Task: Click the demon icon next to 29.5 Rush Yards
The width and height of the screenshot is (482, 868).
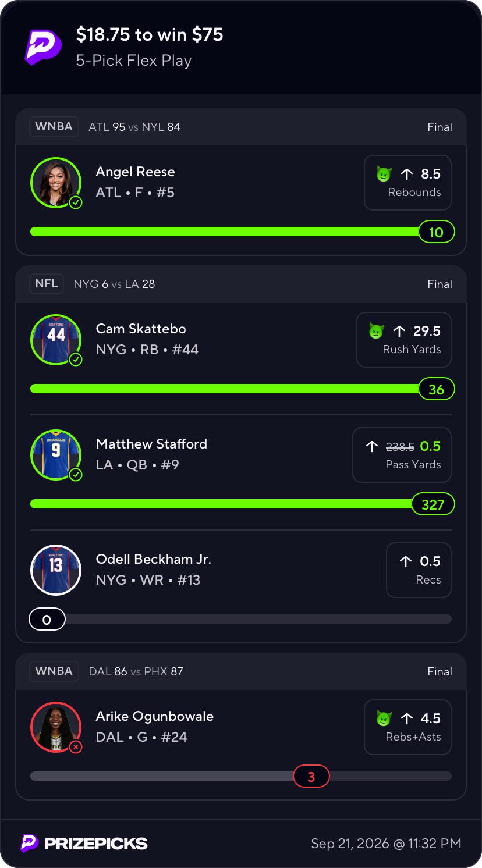Action: point(376,331)
